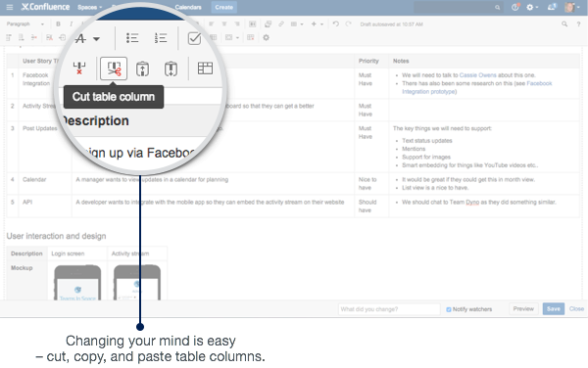
Task: Open the Spaces dropdown menu
Action: 89,7
